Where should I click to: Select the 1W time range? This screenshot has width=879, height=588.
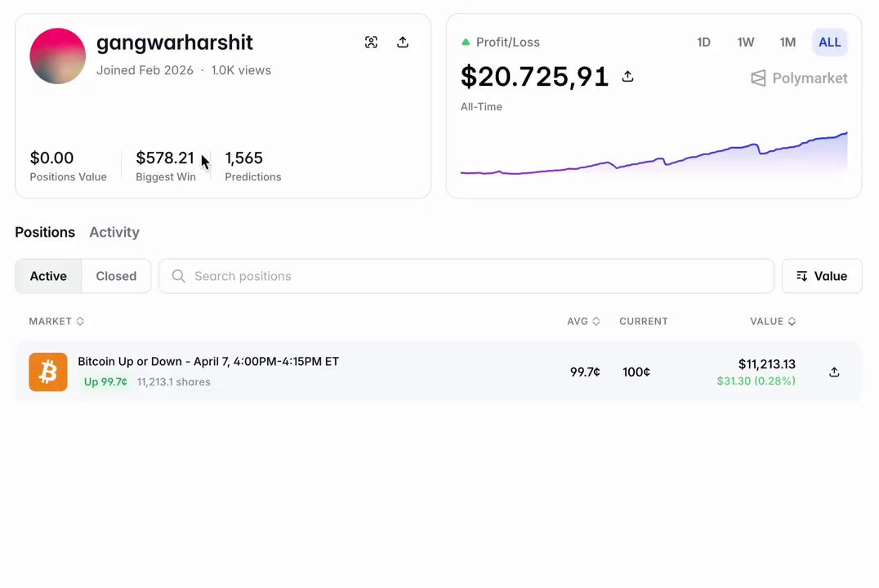(x=746, y=42)
